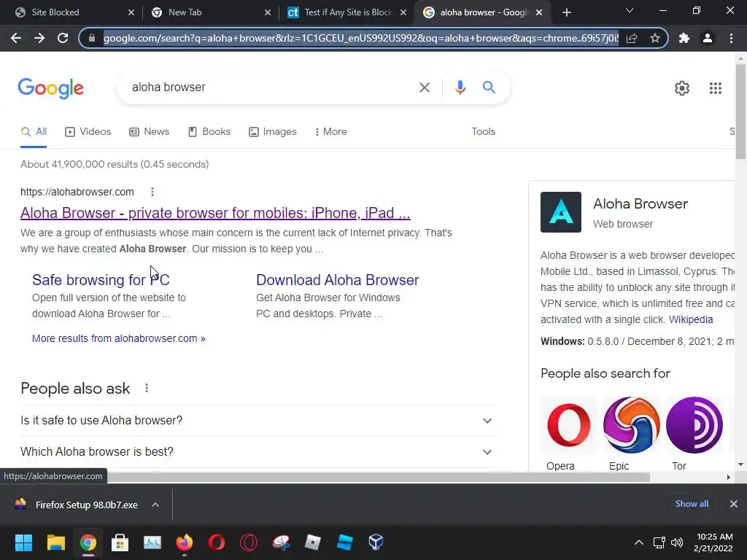Open File Explorer from taskbar
Image resolution: width=747 pixels, height=560 pixels.
(x=55, y=542)
